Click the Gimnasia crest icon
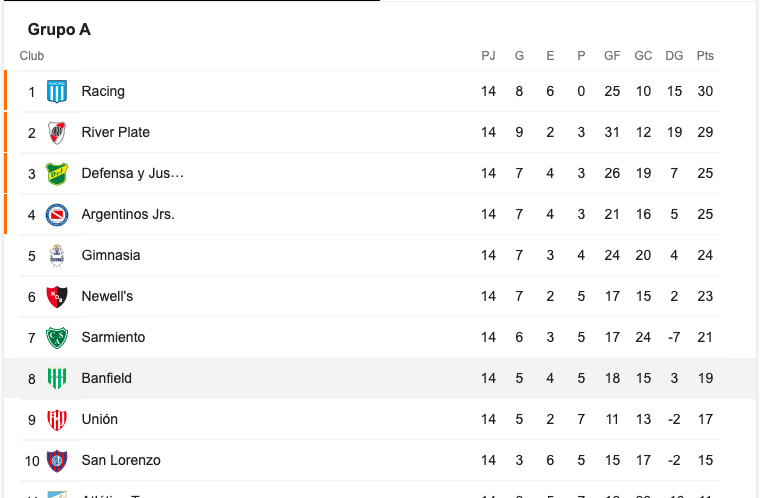Image resolution: width=760 pixels, height=498 pixels. (x=57, y=256)
